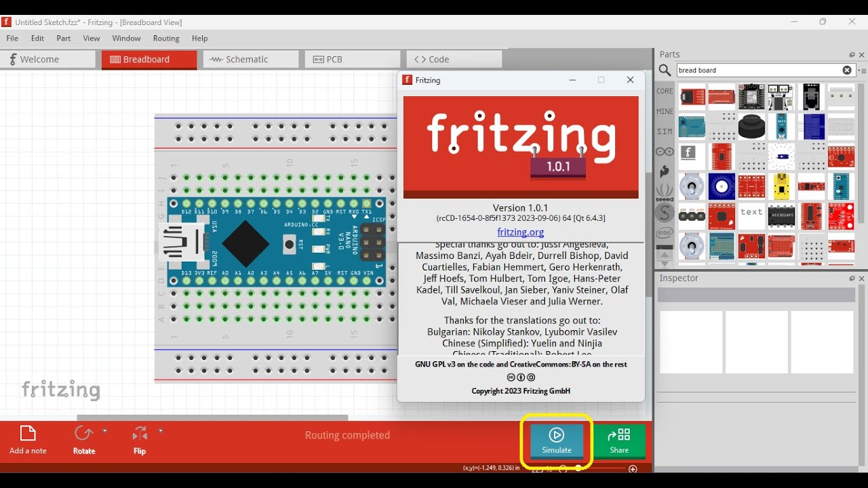
Task: Click the Add a note icon
Action: (27, 434)
